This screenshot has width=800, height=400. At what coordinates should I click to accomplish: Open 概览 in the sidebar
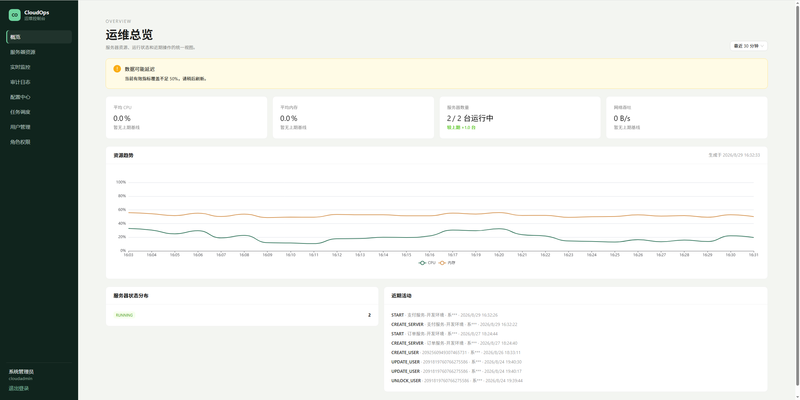point(39,37)
